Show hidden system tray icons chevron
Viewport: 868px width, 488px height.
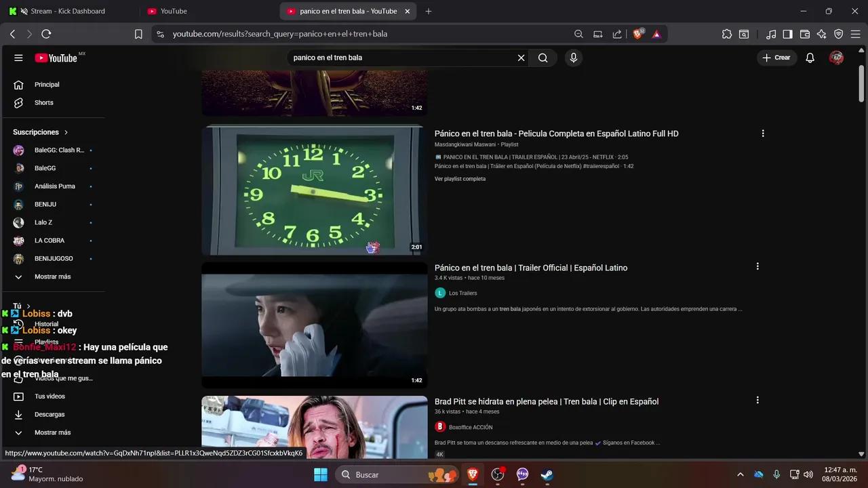[x=740, y=474]
